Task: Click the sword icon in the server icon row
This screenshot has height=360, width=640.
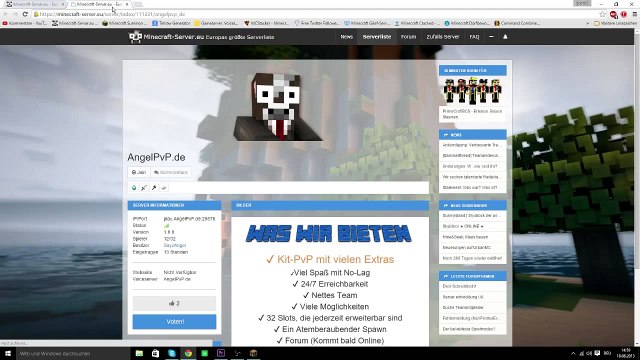Action: [x=144, y=188]
